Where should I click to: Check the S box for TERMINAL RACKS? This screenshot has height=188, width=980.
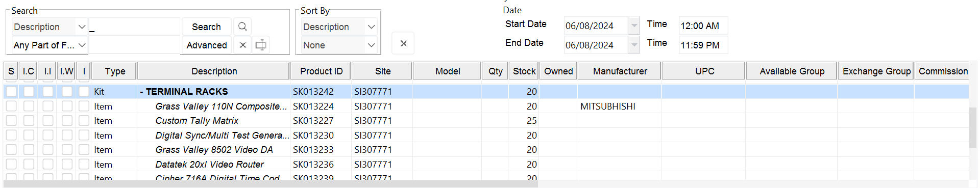click(x=11, y=91)
